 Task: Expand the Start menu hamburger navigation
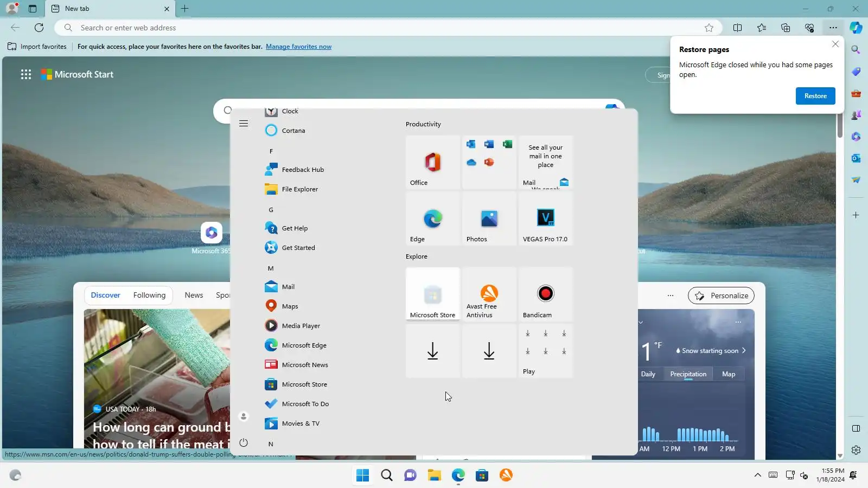click(244, 124)
